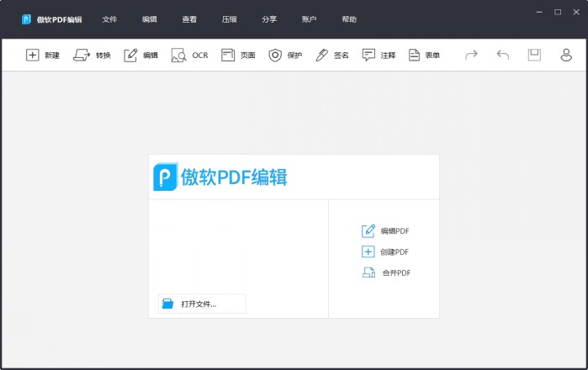Choose the 创建PDF link

(395, 252)
